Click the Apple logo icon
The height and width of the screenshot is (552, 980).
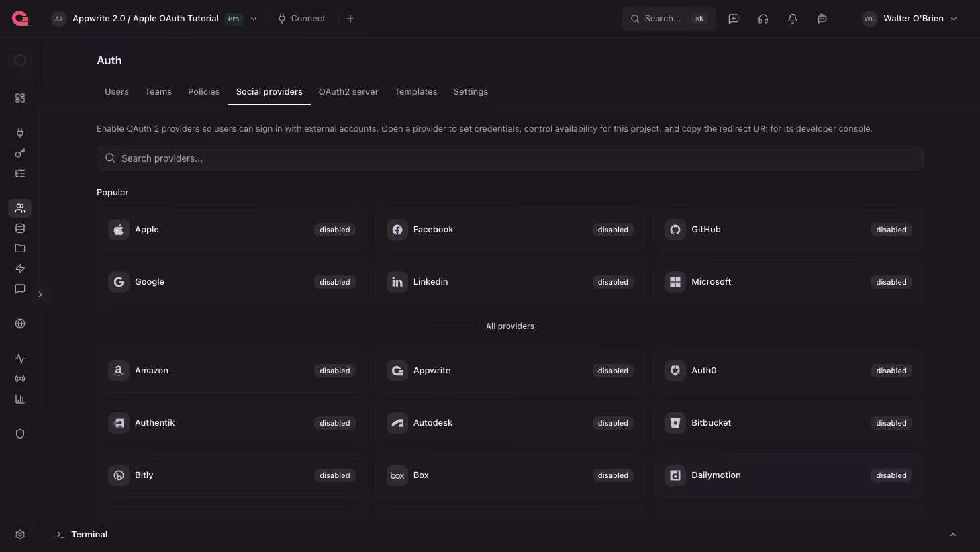coord(119,230)
